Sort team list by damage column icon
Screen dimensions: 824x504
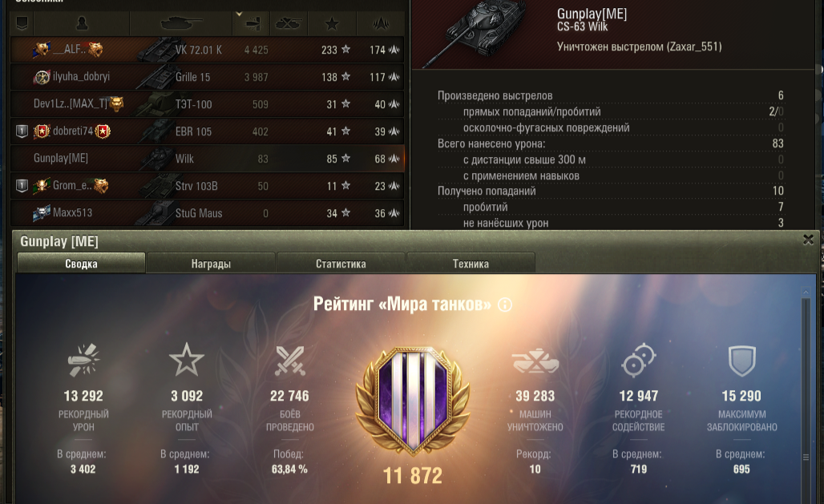(252, 23)
